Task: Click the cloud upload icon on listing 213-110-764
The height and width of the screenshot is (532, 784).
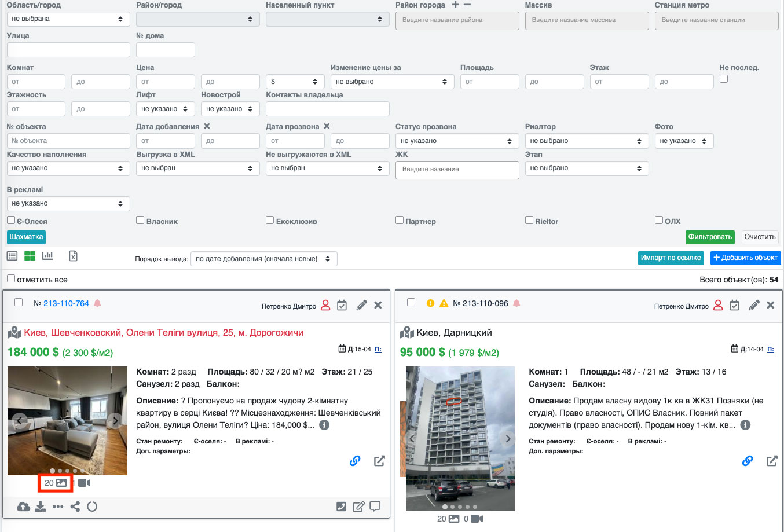Action: coord(23,507)
